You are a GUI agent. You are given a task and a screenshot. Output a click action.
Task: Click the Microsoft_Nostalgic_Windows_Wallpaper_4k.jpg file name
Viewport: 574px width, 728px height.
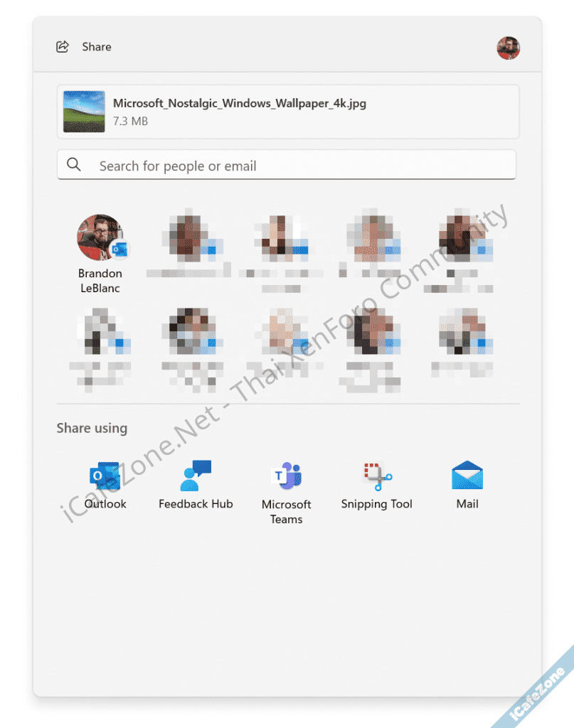(x=240, y=104)
